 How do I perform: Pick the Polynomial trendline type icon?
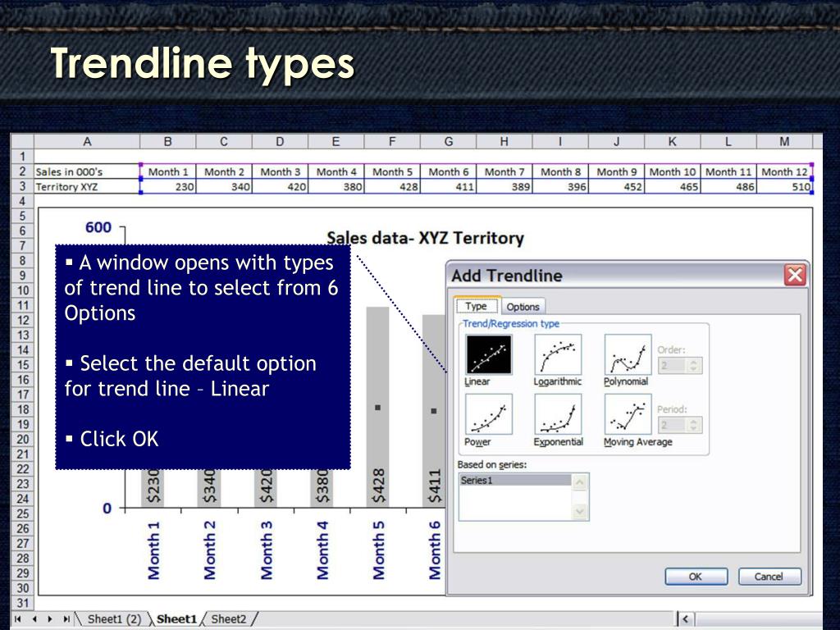coord(628,354)
